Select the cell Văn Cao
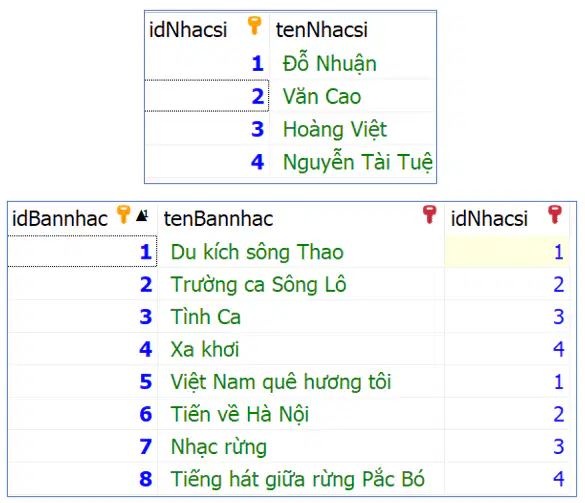This screenshot has height=503, width=585. (x=322, y=96)
